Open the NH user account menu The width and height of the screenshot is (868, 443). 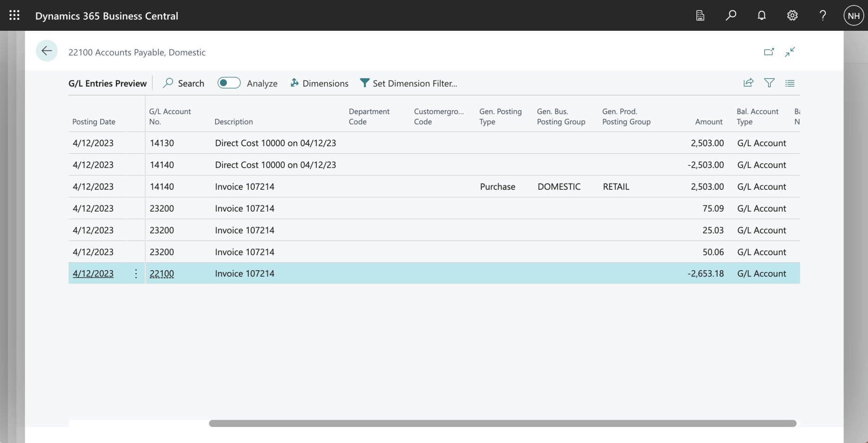[x=853, y=15]
